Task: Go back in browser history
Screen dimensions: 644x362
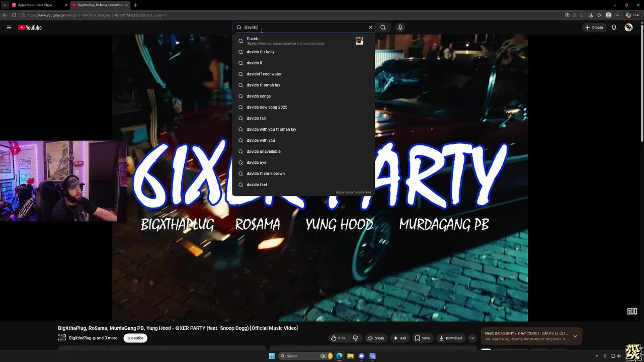Action: [x=6, y=15]
